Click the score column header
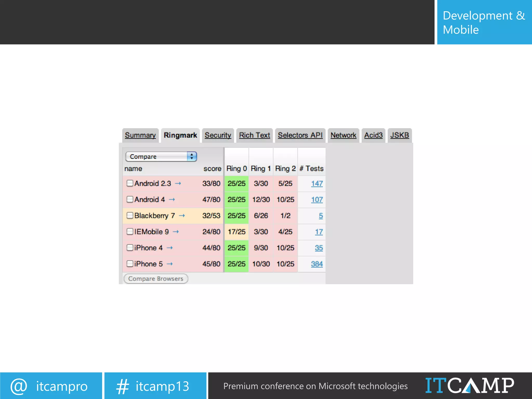 [212, 169]
